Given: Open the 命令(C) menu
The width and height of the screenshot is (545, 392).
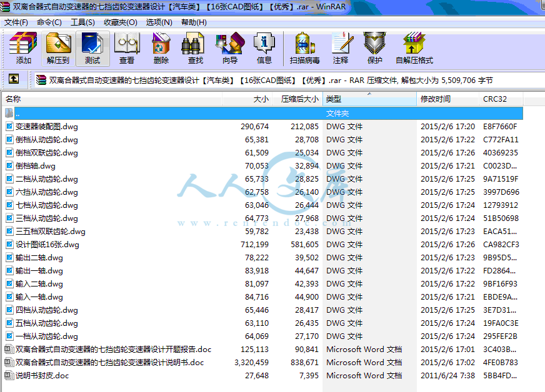Looking at the screenshot, I should click(49, 22).
